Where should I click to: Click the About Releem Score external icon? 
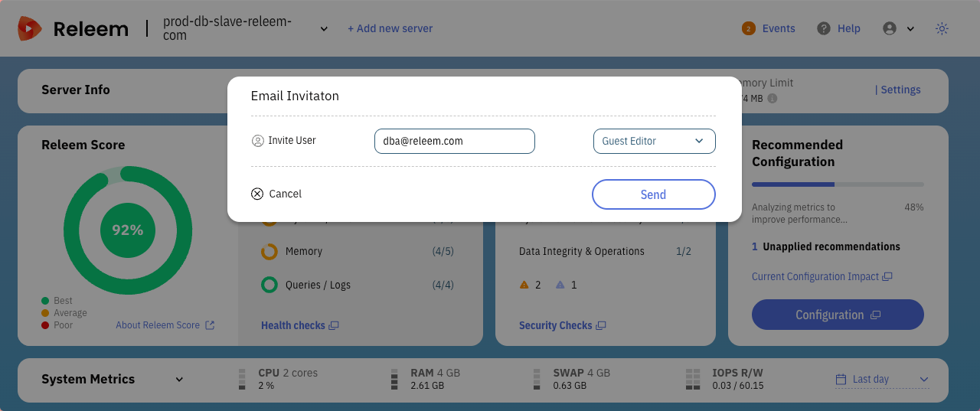pos(209,325)
